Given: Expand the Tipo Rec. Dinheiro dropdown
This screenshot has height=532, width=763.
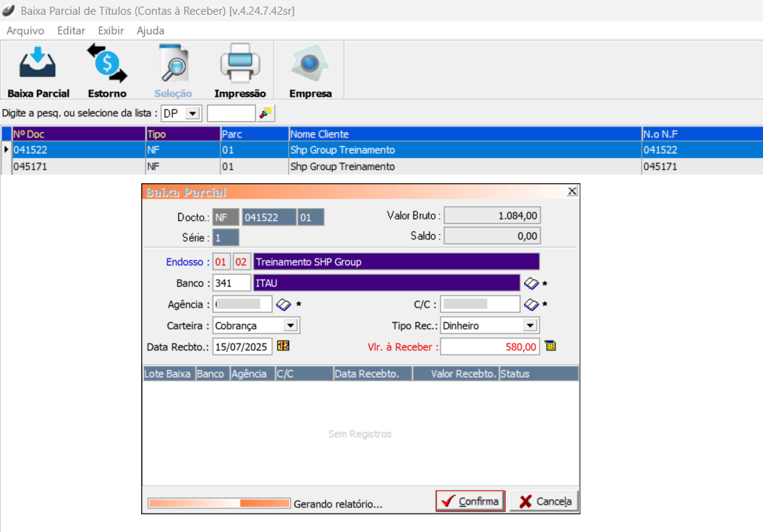Looking at the screenshot, I should [530, 325].
